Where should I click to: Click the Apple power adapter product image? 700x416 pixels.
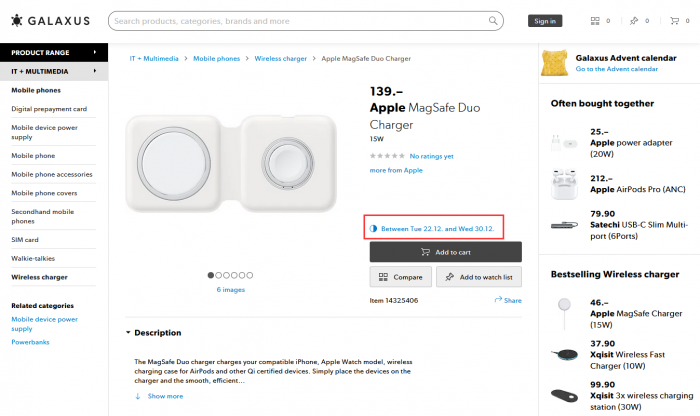pyautogui.click(x=563, y=143)
